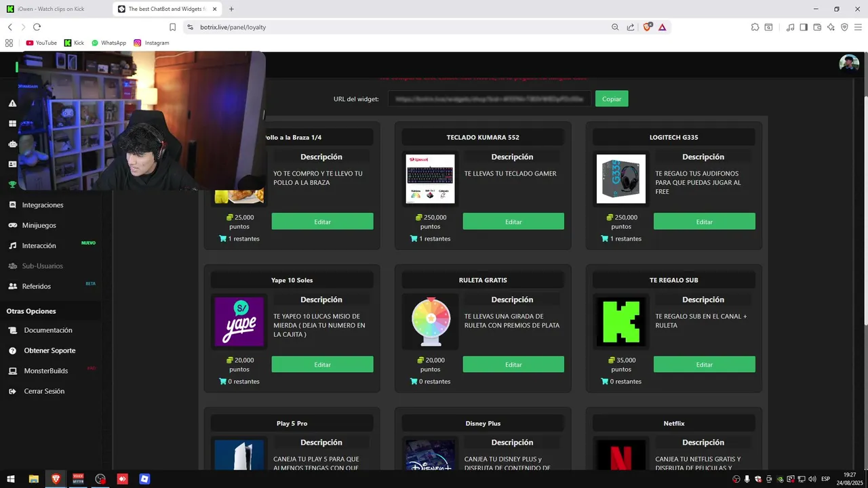The width and height of the screenshot is (868, 488).
Task: Open the YouTube bookmark
Action: [41, 43]
